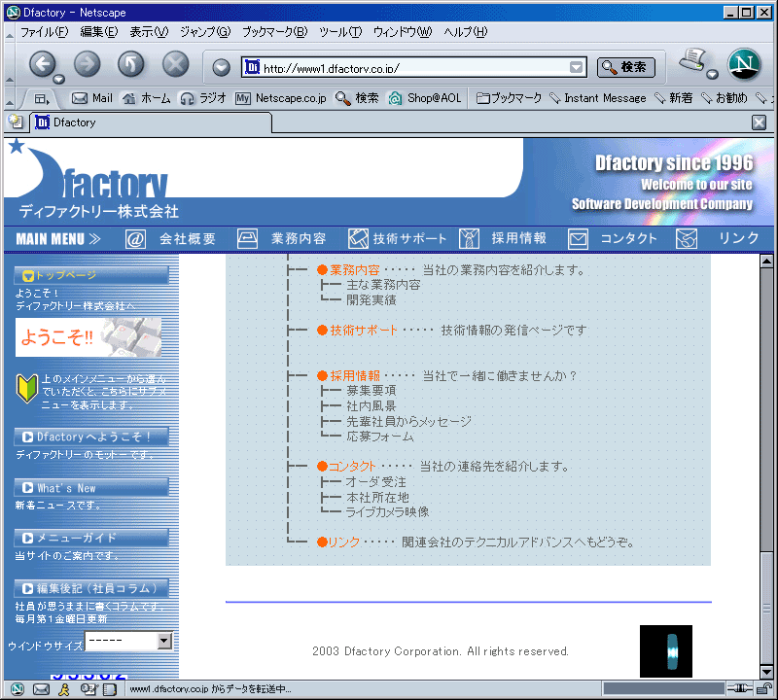Open the URL bar history dropdown
Image resolution: width=778 pixels, height=700 pixels.
[576, 67]
